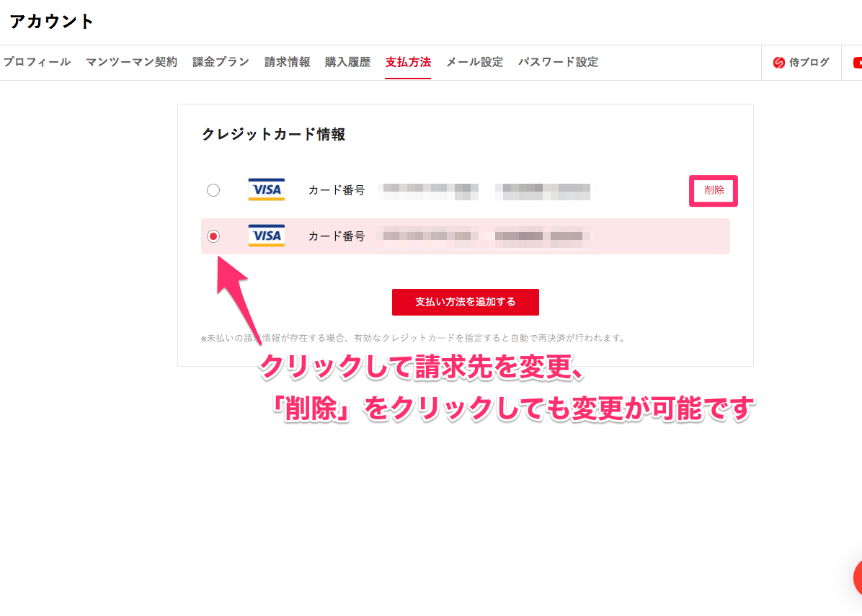The height and width of the screenshot is (616, 862).
Task: Switch to the マンツーマン契約 tab
Action: coord(131,62)
